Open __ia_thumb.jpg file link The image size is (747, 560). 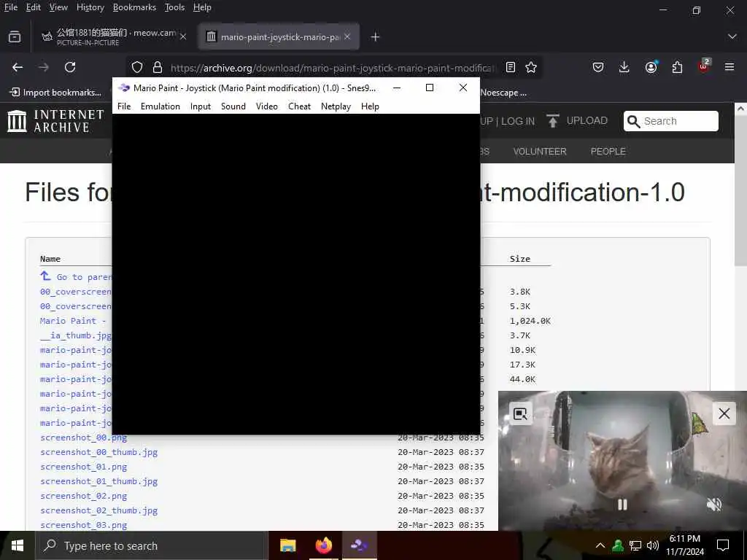76,335
